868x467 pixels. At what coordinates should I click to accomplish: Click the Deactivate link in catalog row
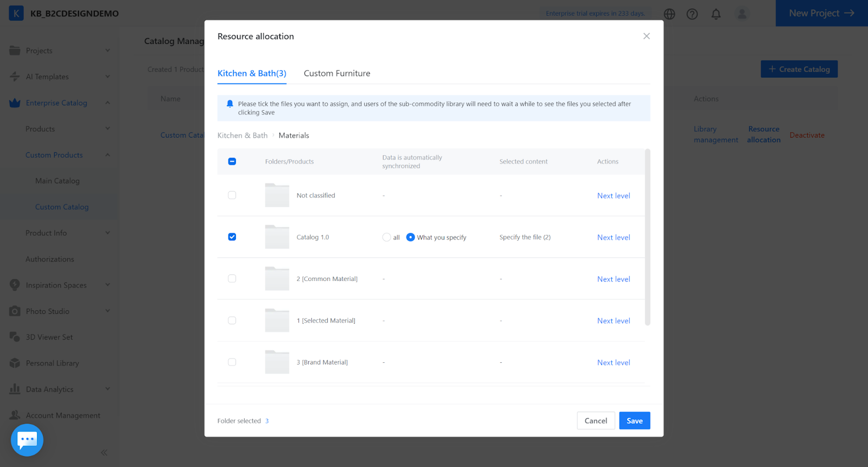(x=807, y=135)
